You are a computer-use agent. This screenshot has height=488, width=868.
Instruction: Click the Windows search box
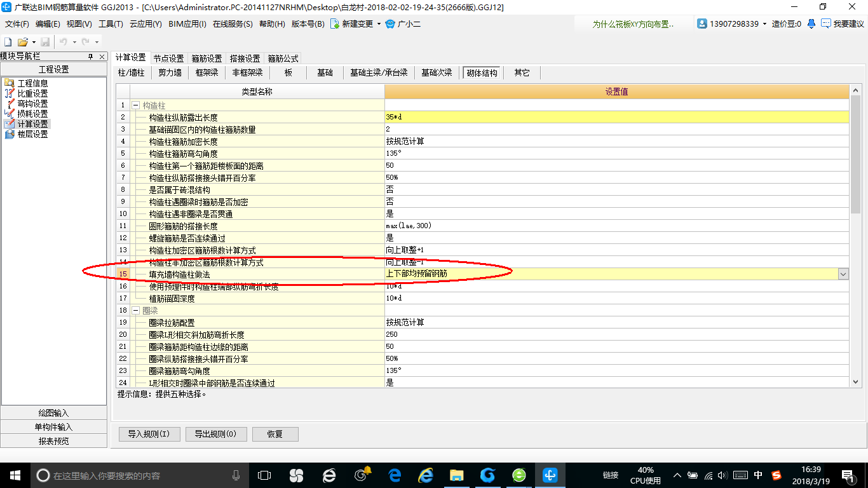click(140, 475)
